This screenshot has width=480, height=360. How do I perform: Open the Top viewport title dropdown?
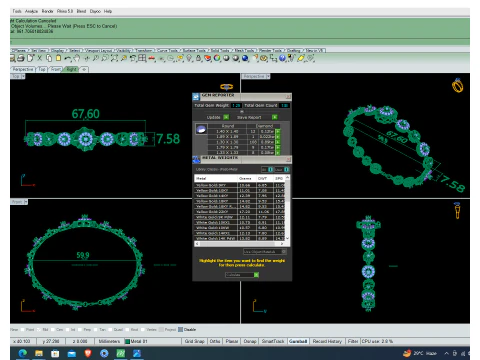[23, 76]
